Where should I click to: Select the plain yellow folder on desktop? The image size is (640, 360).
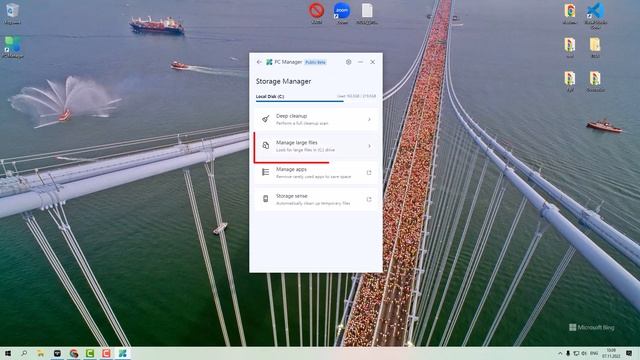pyautogui.click(x=595, y=47)
